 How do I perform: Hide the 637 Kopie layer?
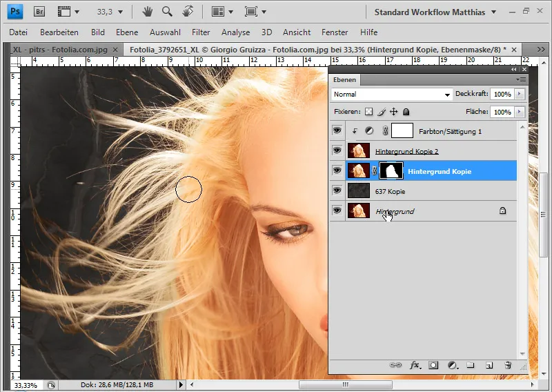[337, 190]
